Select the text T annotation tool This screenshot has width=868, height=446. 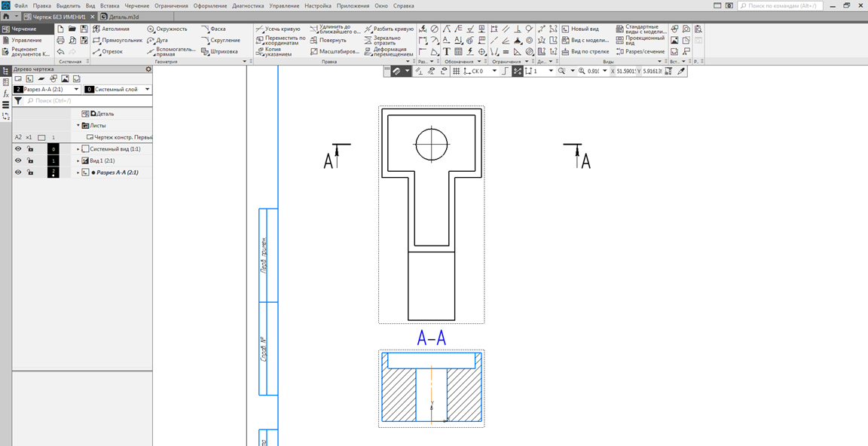point(446,51)
